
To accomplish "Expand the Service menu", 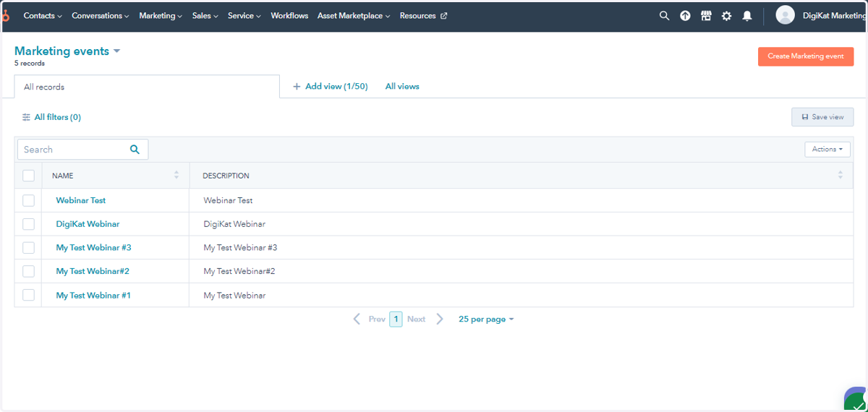I will click(244, 15).
